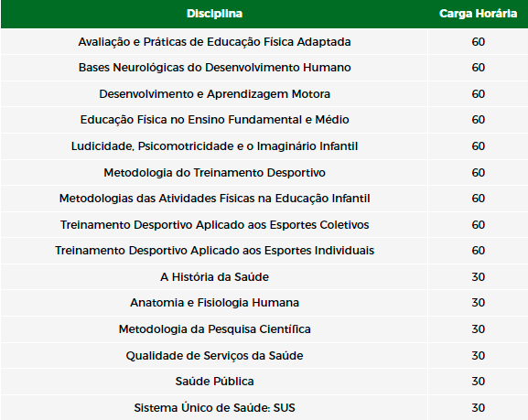Select Metodologia do Treinamento Desportivo row

(x=264, y=172)
